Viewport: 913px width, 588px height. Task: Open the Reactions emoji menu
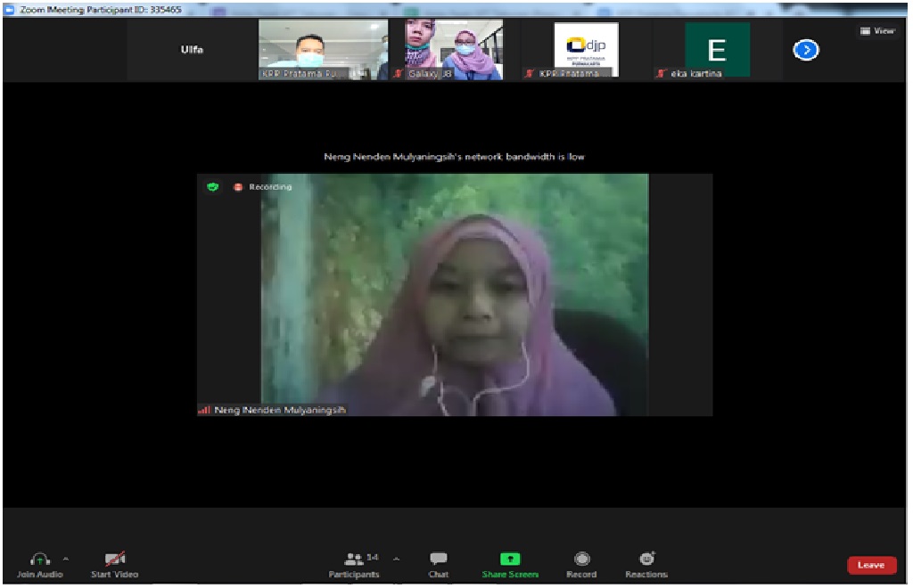pyautogui.click(x=647, y=559)
